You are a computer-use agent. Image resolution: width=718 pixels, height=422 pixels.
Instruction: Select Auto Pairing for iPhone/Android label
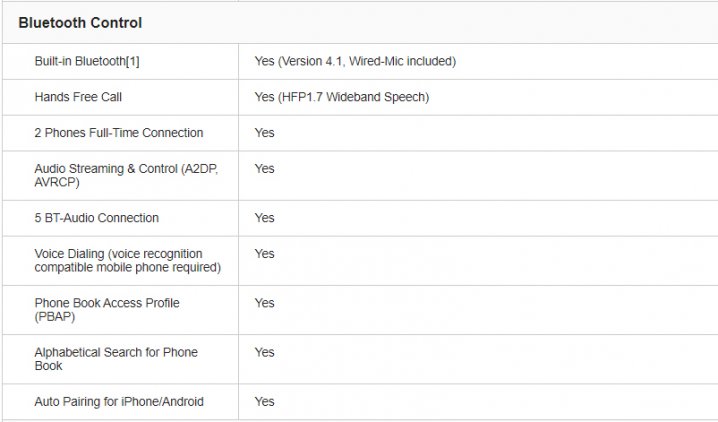pyautogui.click(x=119, y=401)
